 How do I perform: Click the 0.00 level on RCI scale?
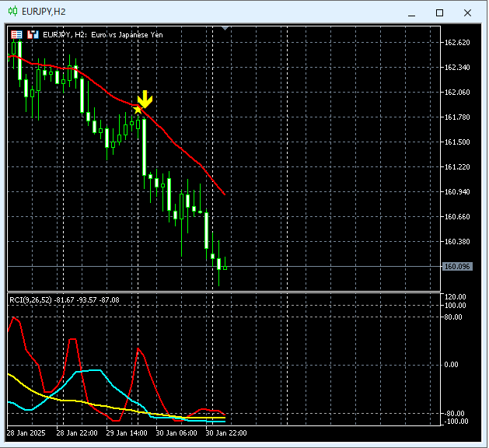[x=451, y=365]
